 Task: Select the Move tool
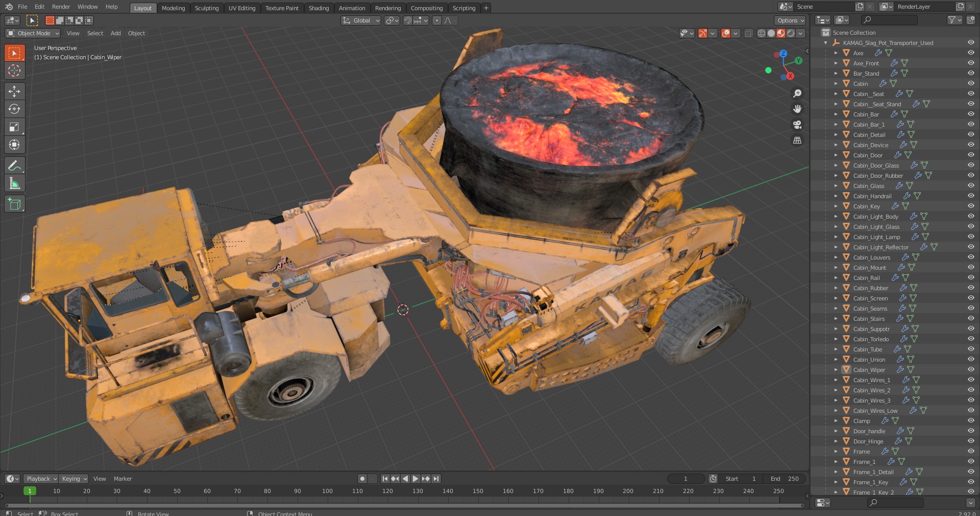(14, 91)
